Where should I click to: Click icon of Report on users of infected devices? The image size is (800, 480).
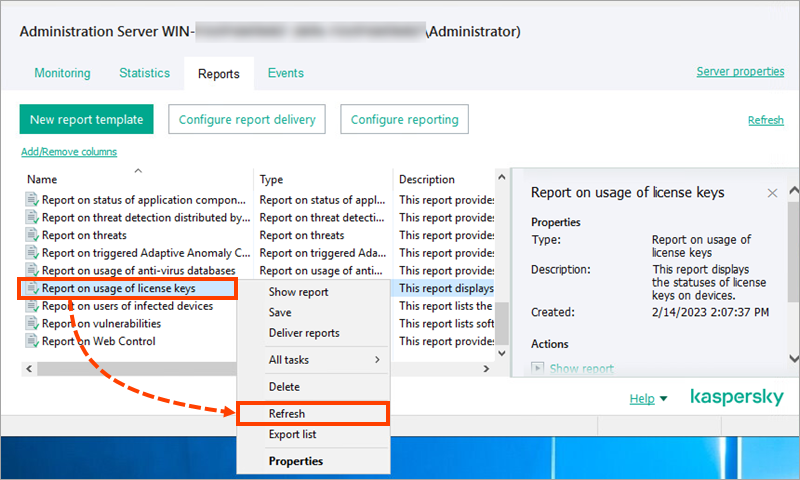32,306
